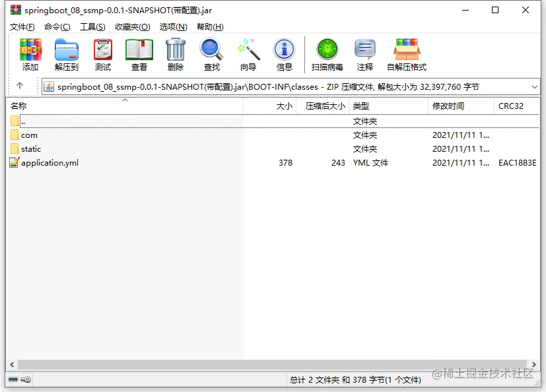Click the com row '文件夹' type cell
546x392 pixels.
(x=365, y=135)
